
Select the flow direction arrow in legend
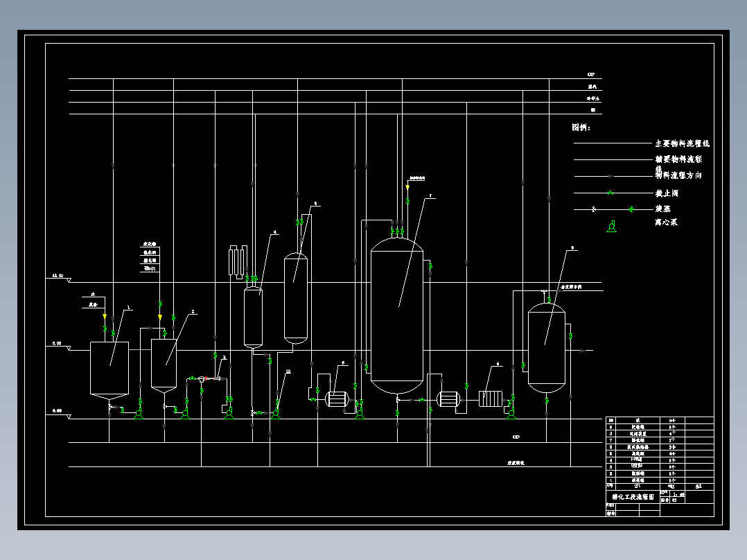[610, 176]
